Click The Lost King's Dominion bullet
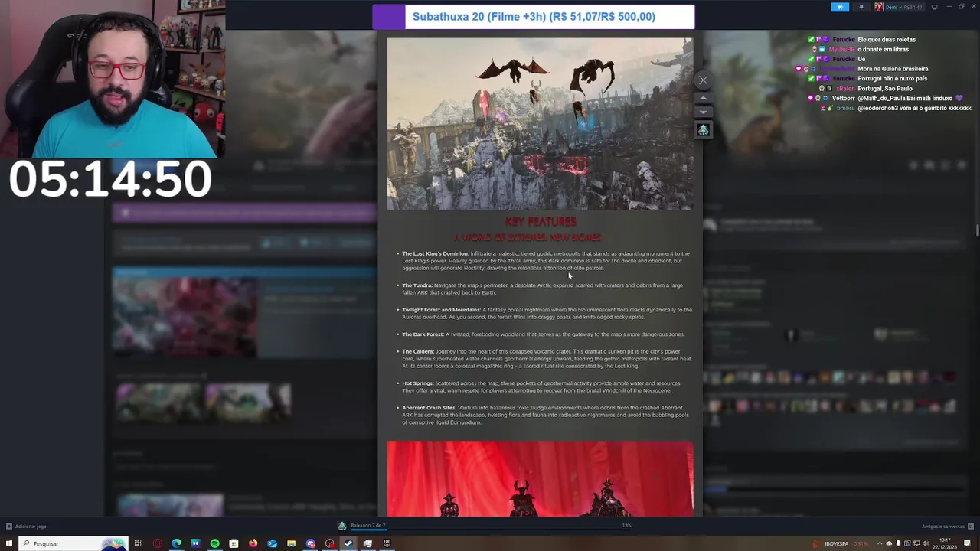This screenshot has width=980, height=551. 545,261
